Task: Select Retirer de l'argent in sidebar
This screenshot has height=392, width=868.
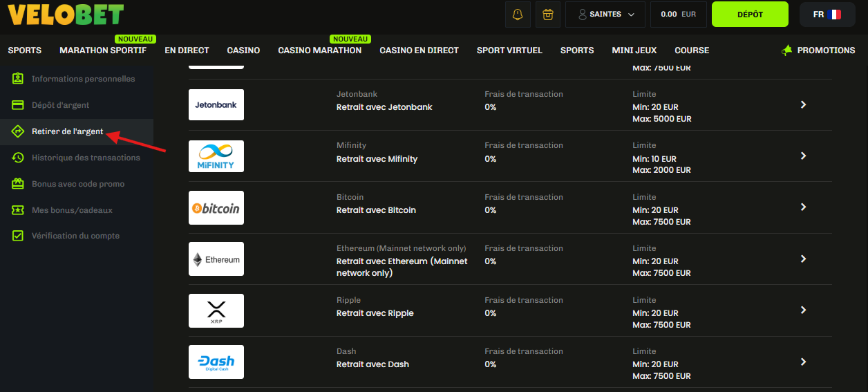Action: coord(68,131)
